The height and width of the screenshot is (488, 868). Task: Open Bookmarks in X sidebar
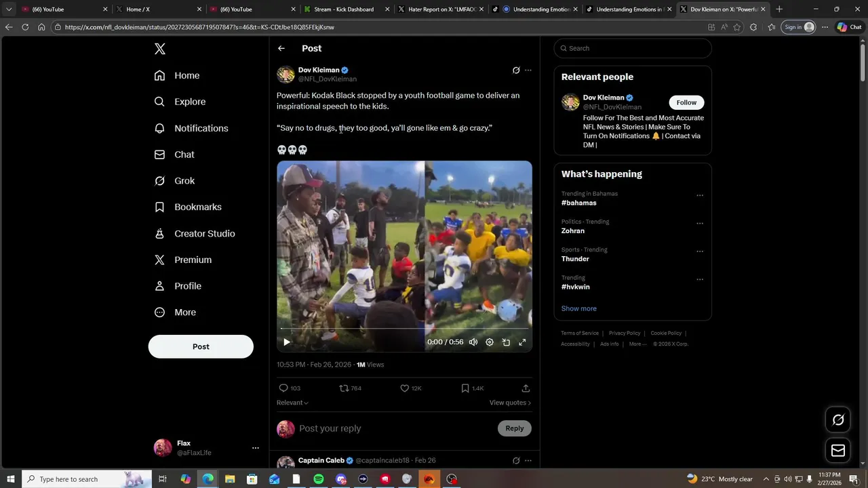point(188,207)
